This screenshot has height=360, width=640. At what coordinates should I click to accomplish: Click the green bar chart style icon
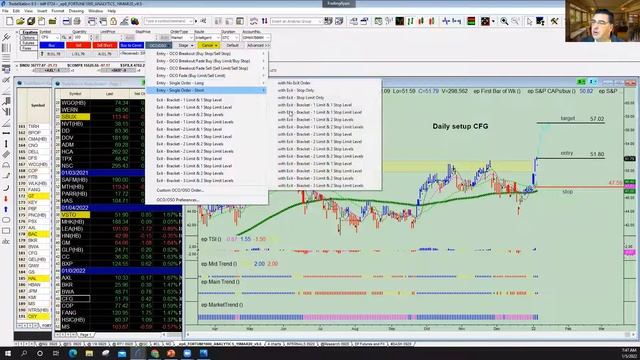(410, 21)
